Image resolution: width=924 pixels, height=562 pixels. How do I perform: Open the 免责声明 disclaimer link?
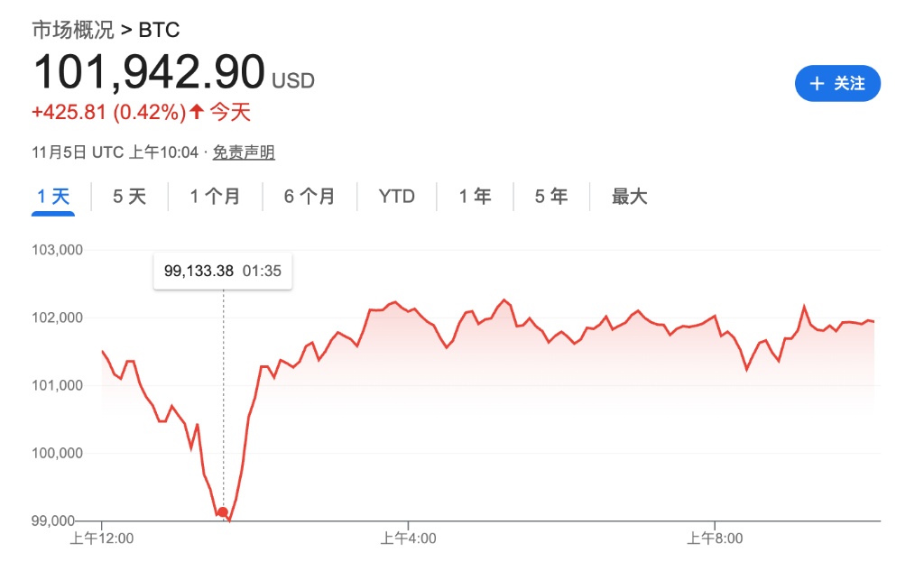point(244,152)
